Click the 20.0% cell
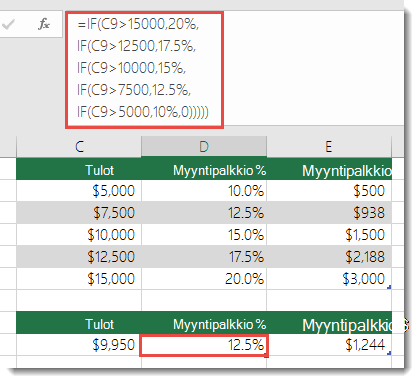419x383 pixels. [x=204, y=279]
